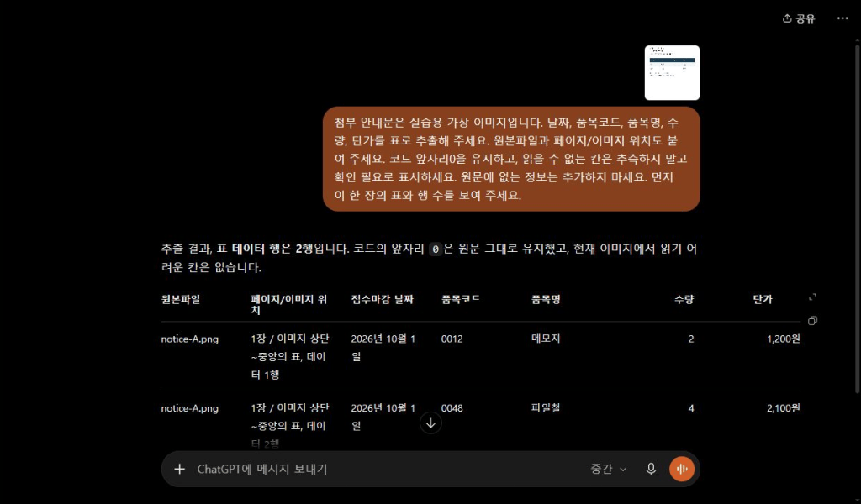Click the inline code 0 in the response
The image size is (861, 504).
tap(436, 249)
